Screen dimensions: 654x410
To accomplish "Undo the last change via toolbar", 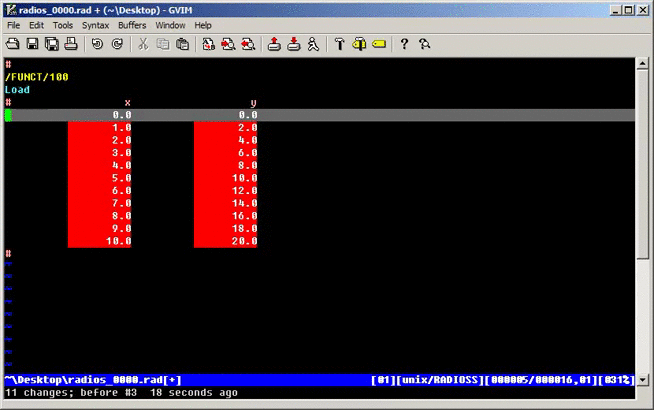I will pos(97,44).
